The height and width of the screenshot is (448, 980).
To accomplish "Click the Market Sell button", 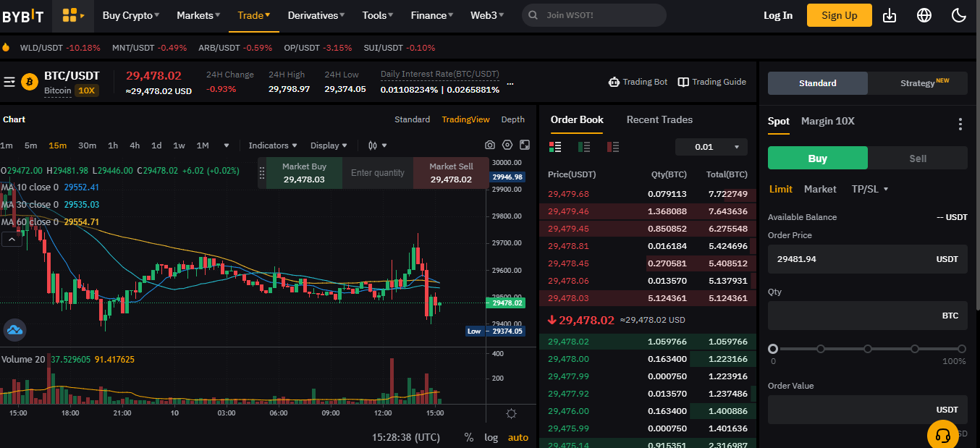I will click(x=451, y=173).
